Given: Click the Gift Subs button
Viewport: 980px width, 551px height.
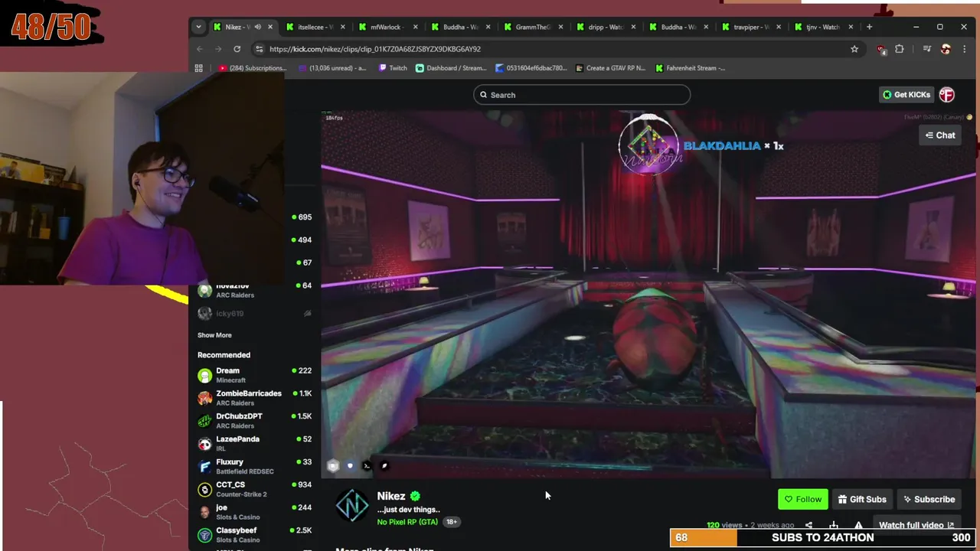Looking at the screenshot, I should click(x=862, y=499).
